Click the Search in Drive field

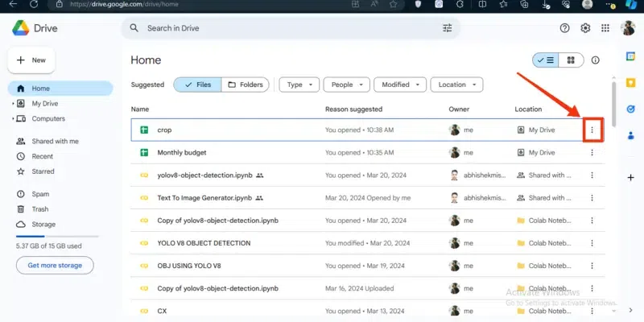pos(291,28)
